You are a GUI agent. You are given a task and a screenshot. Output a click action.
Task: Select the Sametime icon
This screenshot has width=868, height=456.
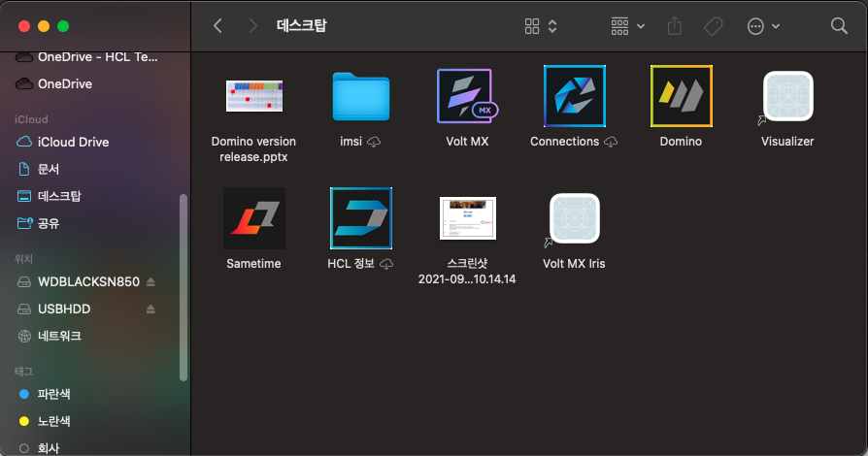coord(254,218)
